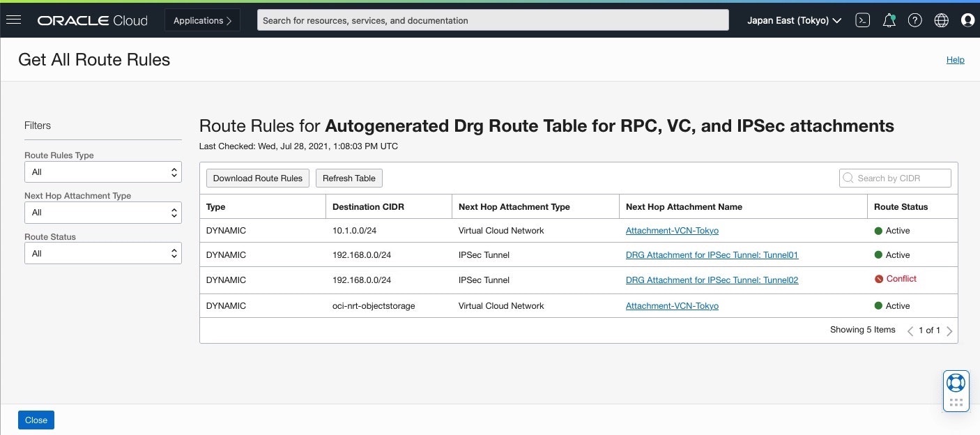This screenshot has height=435, width=980.
Task: Open the Next Hop Attachment Type dropdown
Action: click(x=103, y=213)
